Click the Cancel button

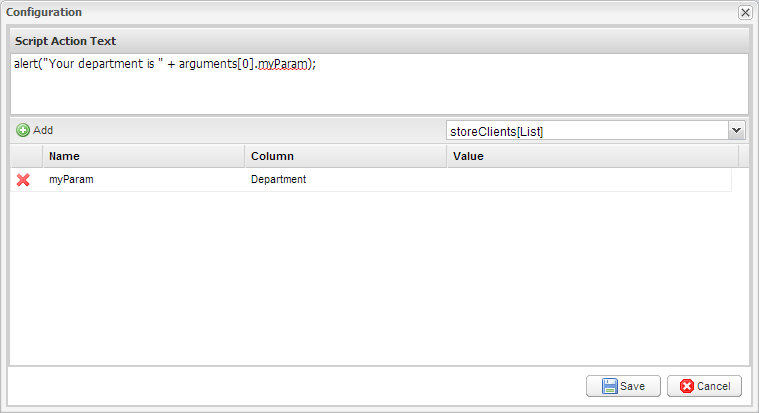click(x=704, y=386)
